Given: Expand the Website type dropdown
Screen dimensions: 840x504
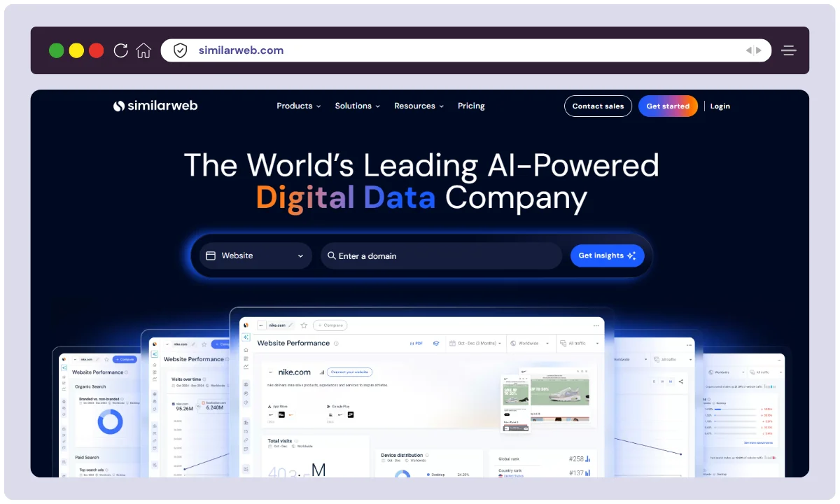Looking at the screenshot, I should click(x=256, y=256).
